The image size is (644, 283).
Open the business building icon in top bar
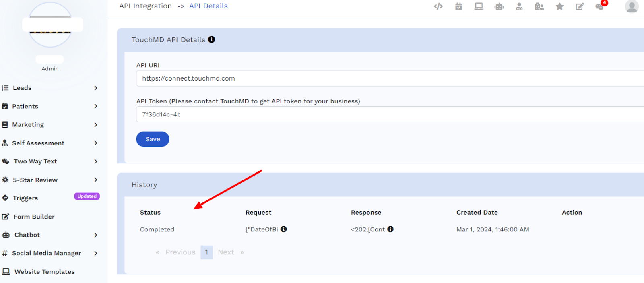pos(539,6)
